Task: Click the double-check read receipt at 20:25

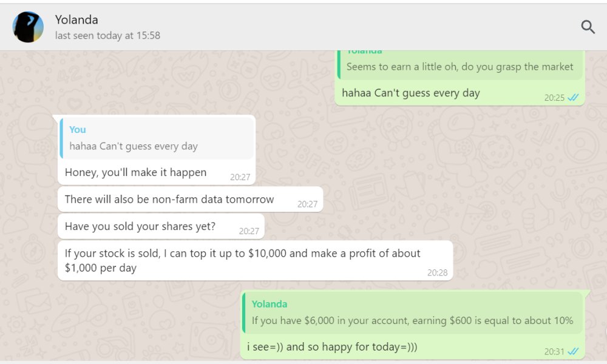Action: coord(573,98)
